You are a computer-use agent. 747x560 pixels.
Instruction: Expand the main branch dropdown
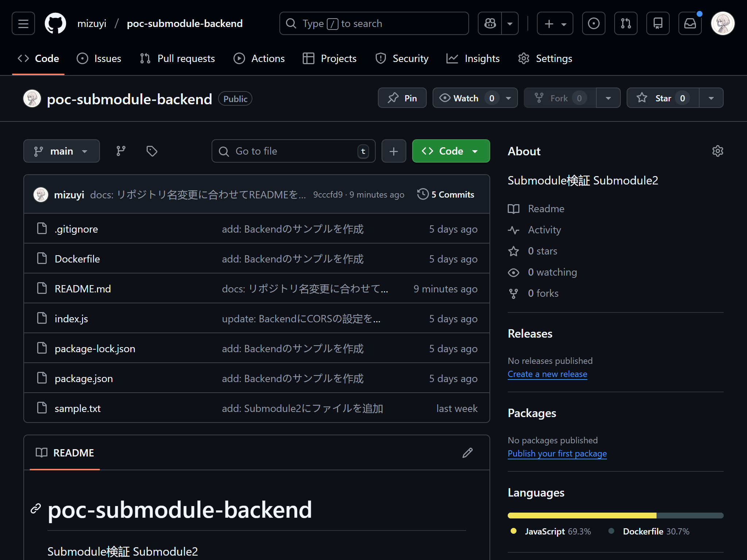pyautogui.click(x=61, y=151)
